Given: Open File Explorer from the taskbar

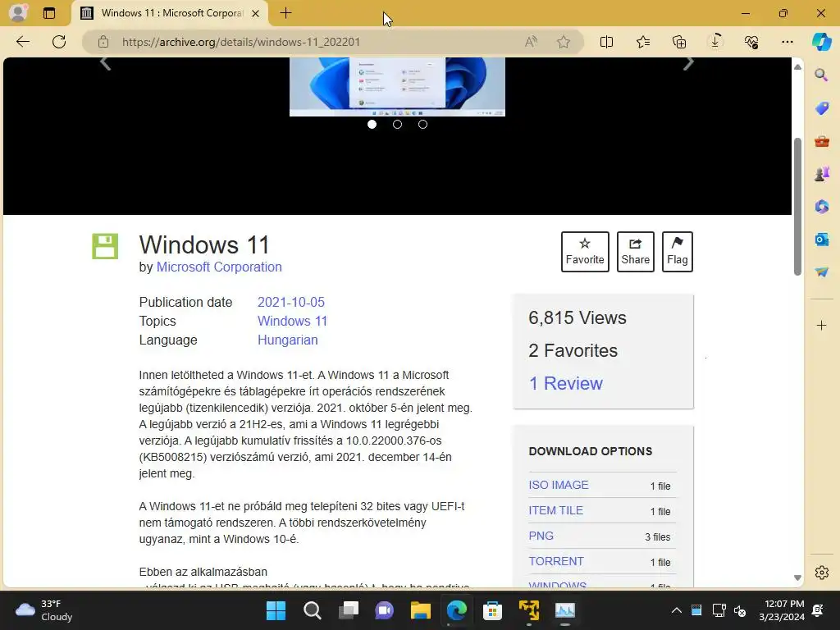Looking at the screenshot, I should [x=421, y=610].
